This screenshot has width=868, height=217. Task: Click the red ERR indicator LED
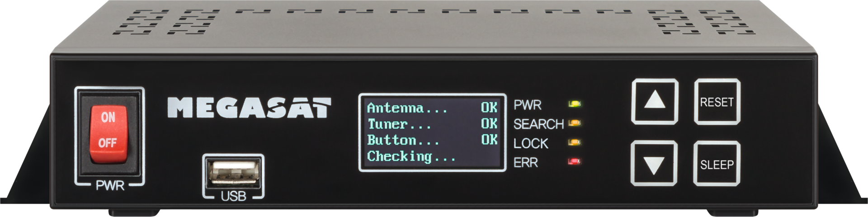tap(575, 161)
